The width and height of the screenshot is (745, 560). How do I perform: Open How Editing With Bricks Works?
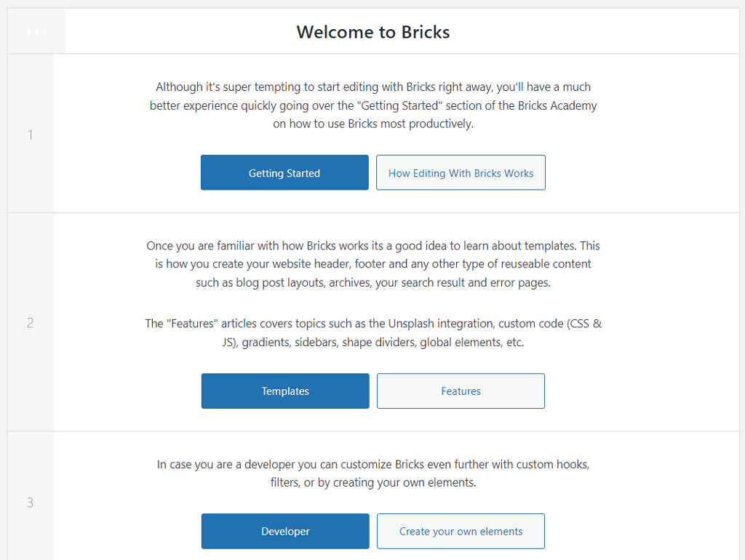[461, 173]
